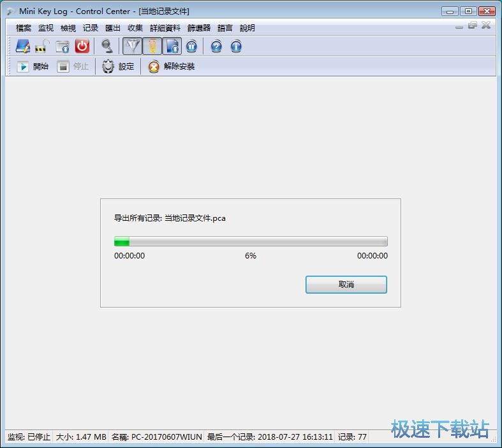This screenshot has width=502, height=448.
Task: Restore the inner document window
Action: (472, 26)
